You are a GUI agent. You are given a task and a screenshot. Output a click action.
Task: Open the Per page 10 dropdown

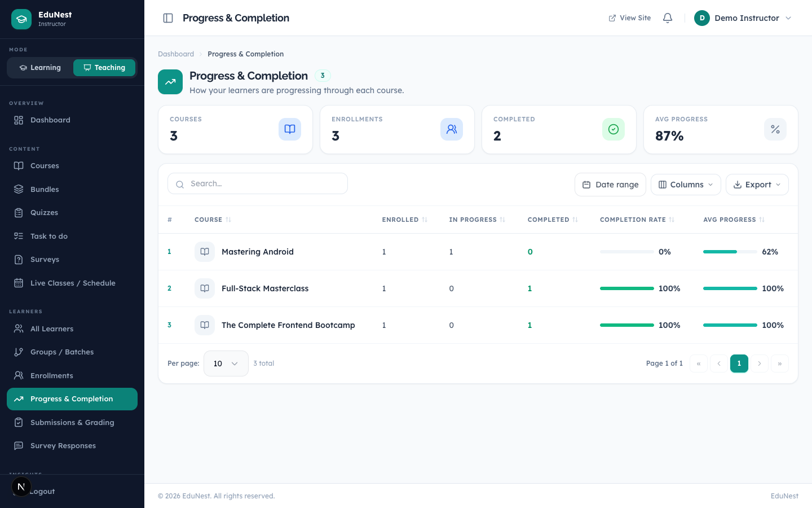pos(226,364)
